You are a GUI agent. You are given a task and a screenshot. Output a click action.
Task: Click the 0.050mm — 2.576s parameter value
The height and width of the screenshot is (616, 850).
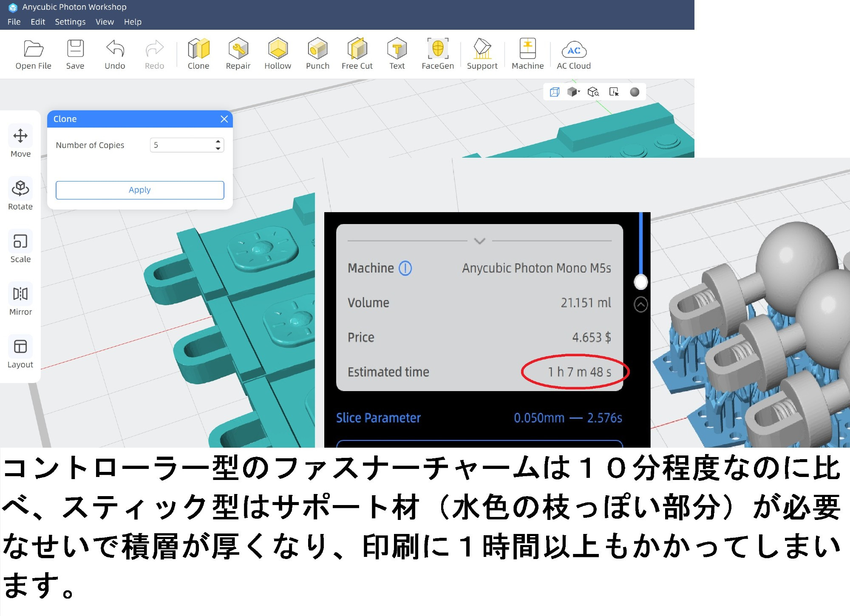click(x=568, y=418)
